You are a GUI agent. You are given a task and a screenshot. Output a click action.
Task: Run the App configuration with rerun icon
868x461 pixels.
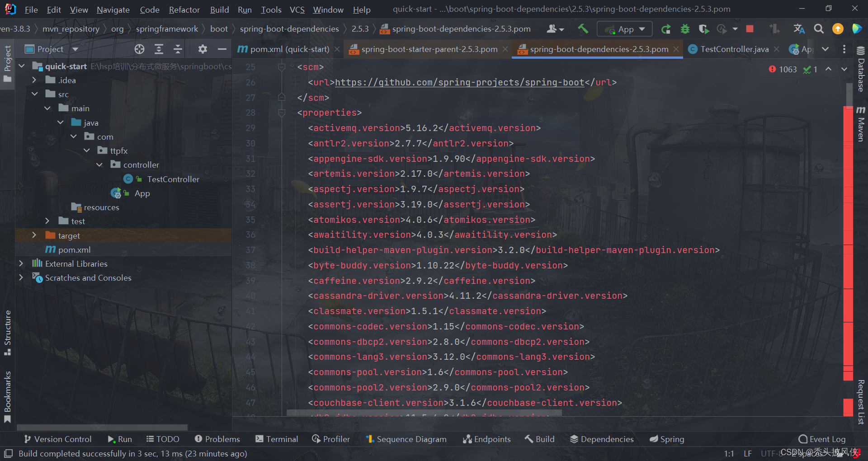click(665, 29)
